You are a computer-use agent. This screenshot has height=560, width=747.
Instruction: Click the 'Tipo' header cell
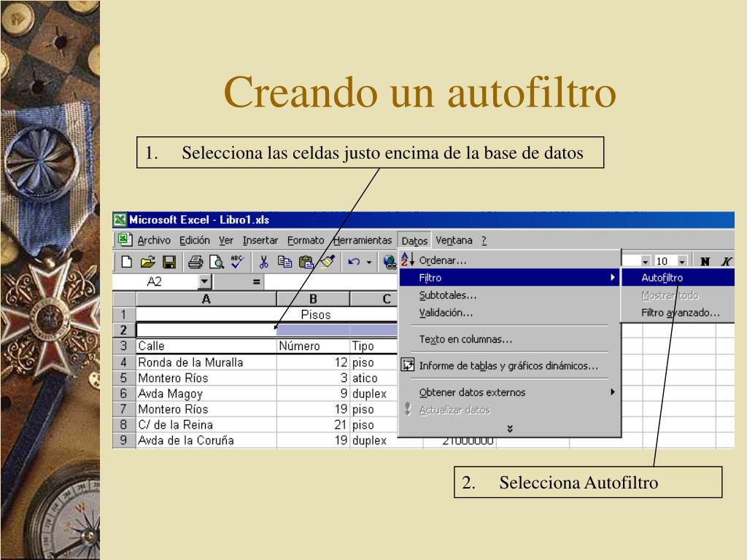click(374, 346)
